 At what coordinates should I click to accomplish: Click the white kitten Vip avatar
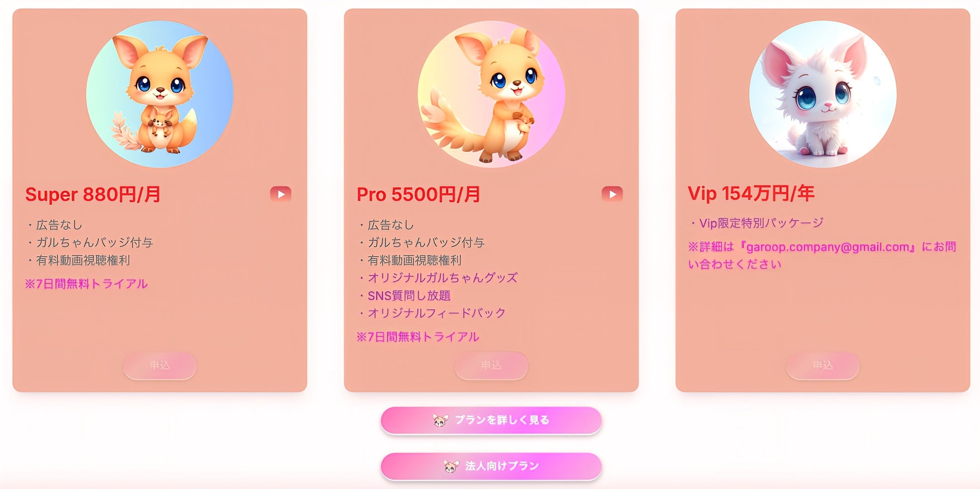[823, 94]
